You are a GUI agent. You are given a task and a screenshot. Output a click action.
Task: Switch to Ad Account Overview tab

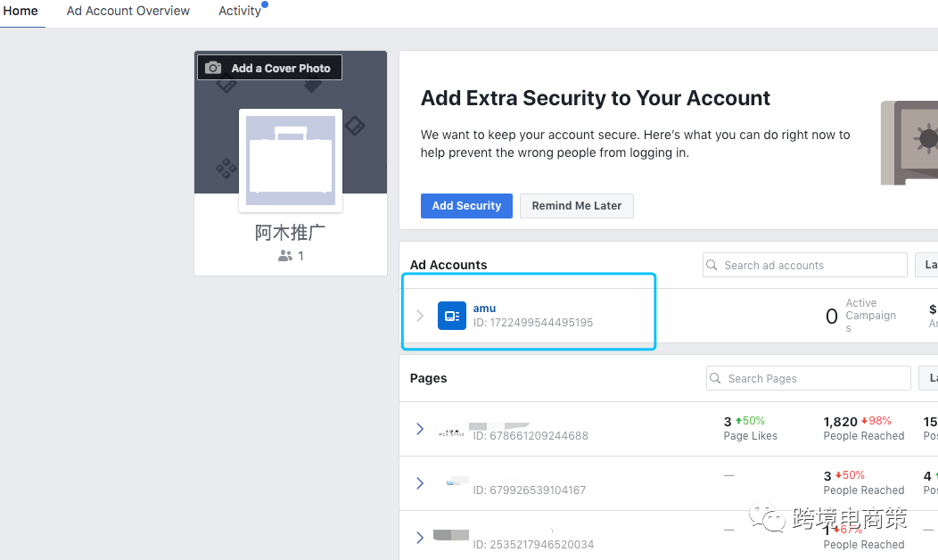pyautogui.click(x=128, y=11)
